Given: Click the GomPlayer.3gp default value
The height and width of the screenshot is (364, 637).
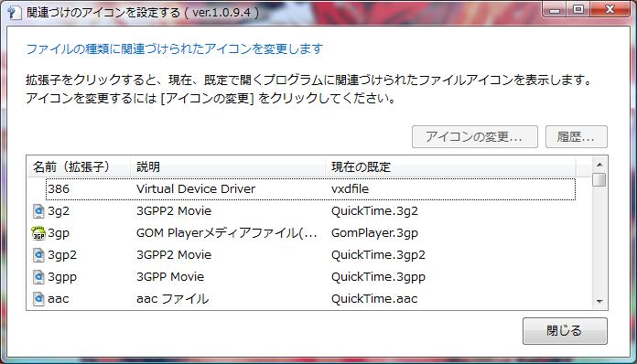Looking at the screenshot, I should click(374, 233).
